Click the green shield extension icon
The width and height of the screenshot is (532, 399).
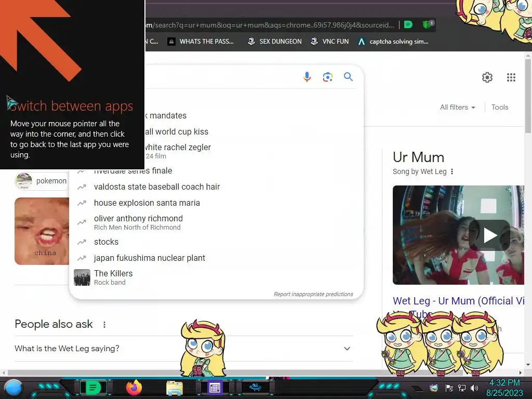[427, 24]
